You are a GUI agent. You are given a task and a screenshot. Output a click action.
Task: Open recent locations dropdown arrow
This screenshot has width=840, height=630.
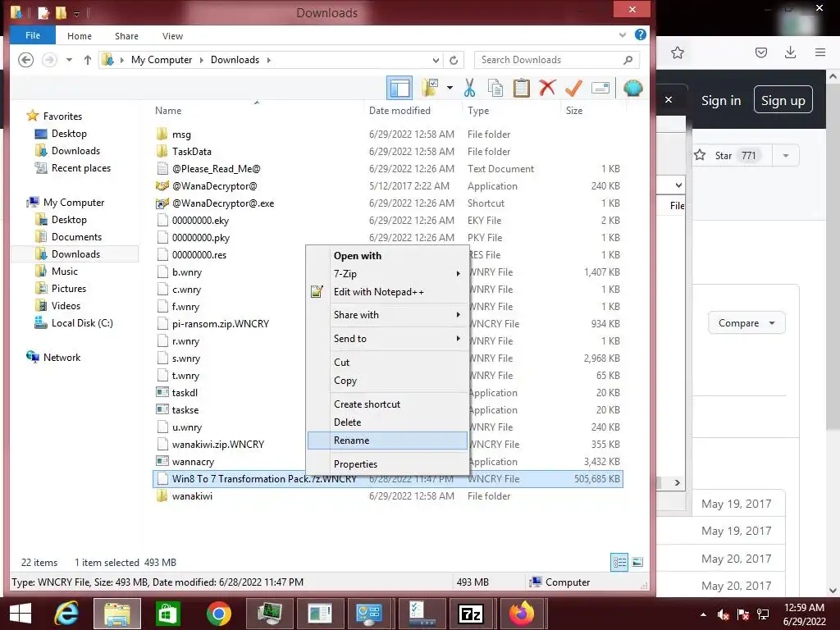coord(69,60)
